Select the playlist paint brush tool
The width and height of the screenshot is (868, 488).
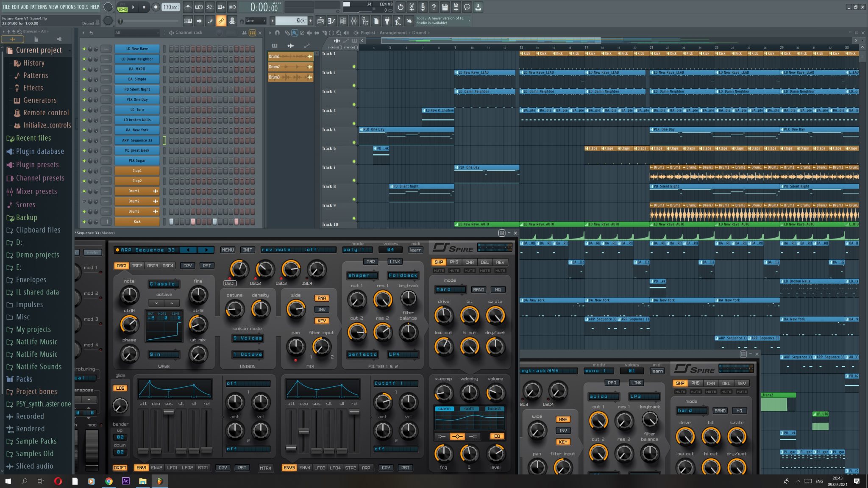click(294, 33)
